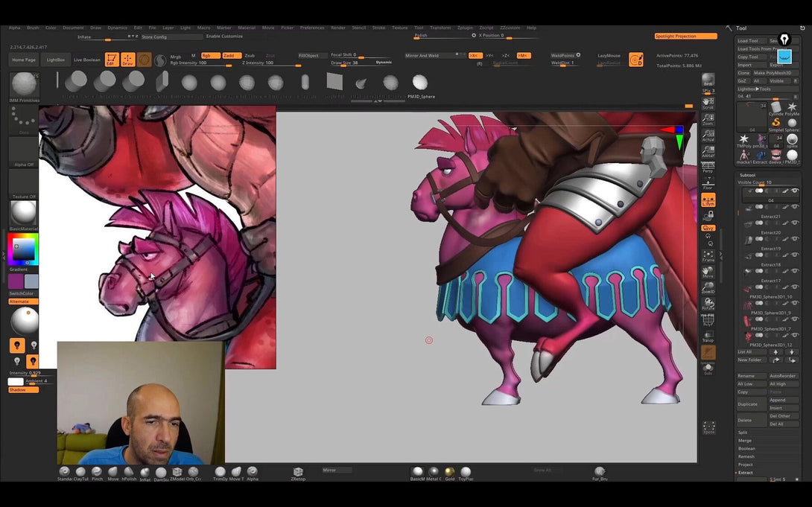812x507 pixels.
Task: Toggle Zsub sculpt mode
Action: pyautogui.click(x=250, y=55)
